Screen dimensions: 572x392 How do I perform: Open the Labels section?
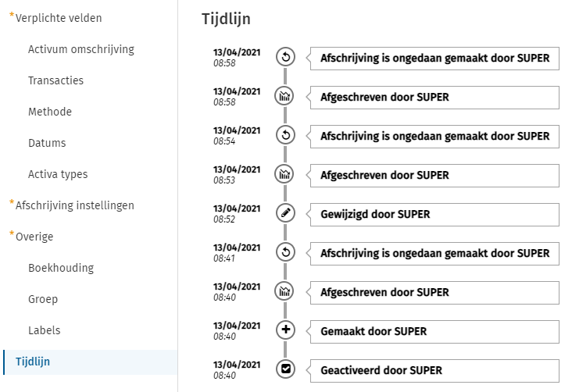click(x=44, y=330)
